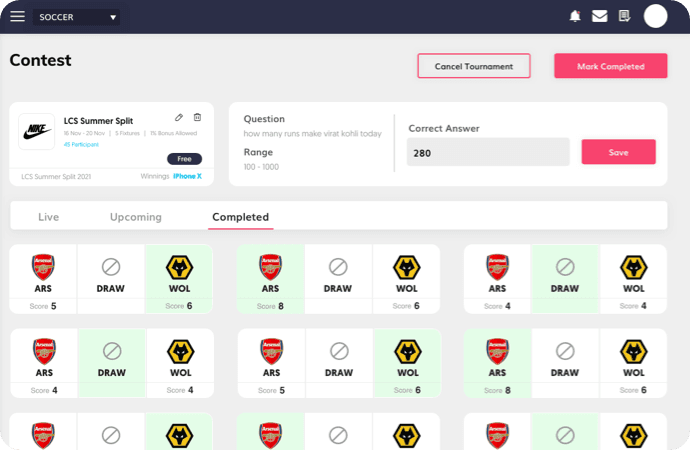Select WOL with score 6 in first fixture
This screenshot has height=450, width=690.
180,279
